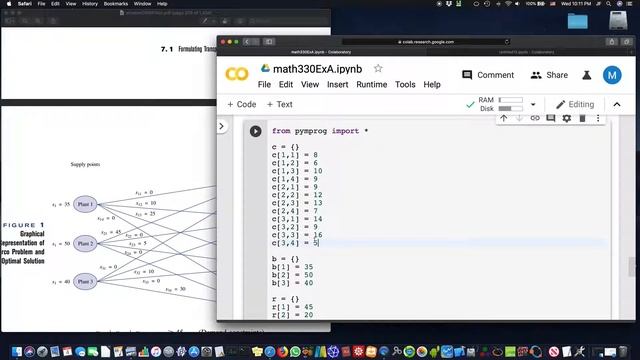Open the Colab Help menu

(x=432, y=84)
